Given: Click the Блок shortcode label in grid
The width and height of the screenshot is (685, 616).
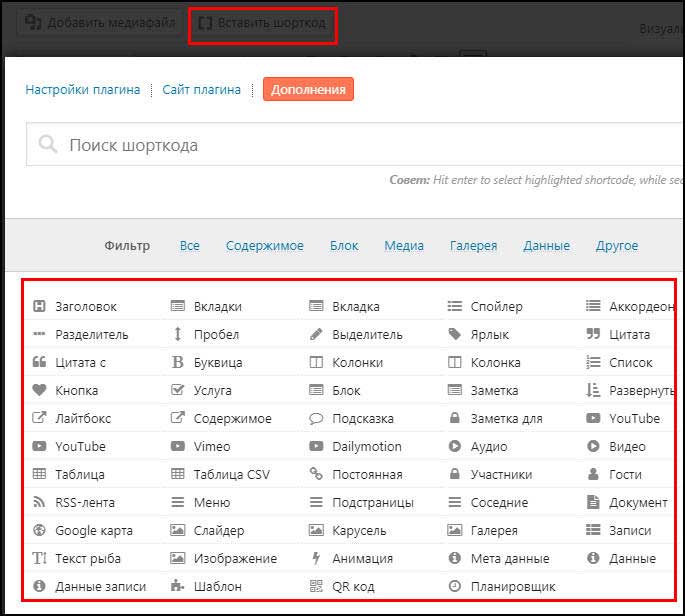Looking at the screenshot, I should (x=346, y=391).
